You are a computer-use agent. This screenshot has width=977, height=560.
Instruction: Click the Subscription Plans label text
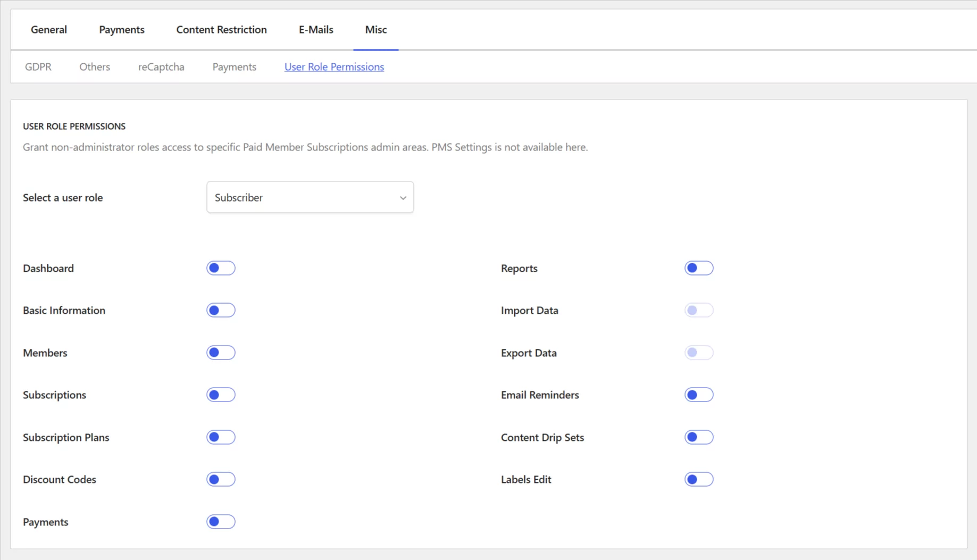tap(66, 437)
